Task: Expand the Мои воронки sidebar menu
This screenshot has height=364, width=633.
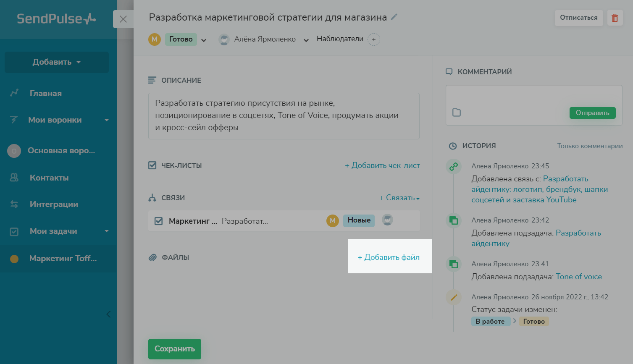Action: (x=107, y=120)
